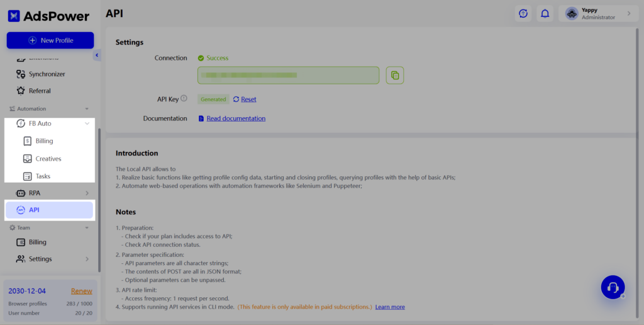Click the API connection address field
Screen dimensions: 644x325
tap(288, 76)
